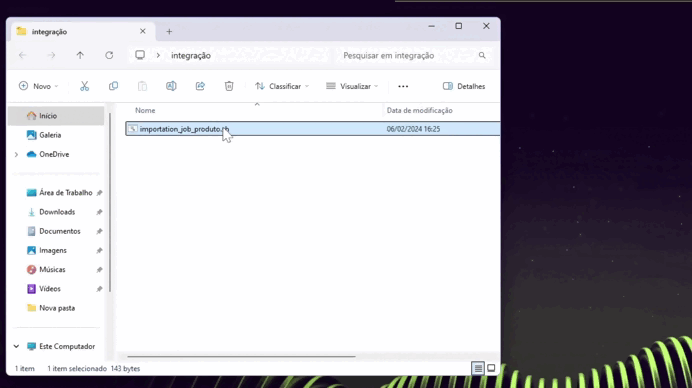Sort by Data de modificação column

point(419,110)
